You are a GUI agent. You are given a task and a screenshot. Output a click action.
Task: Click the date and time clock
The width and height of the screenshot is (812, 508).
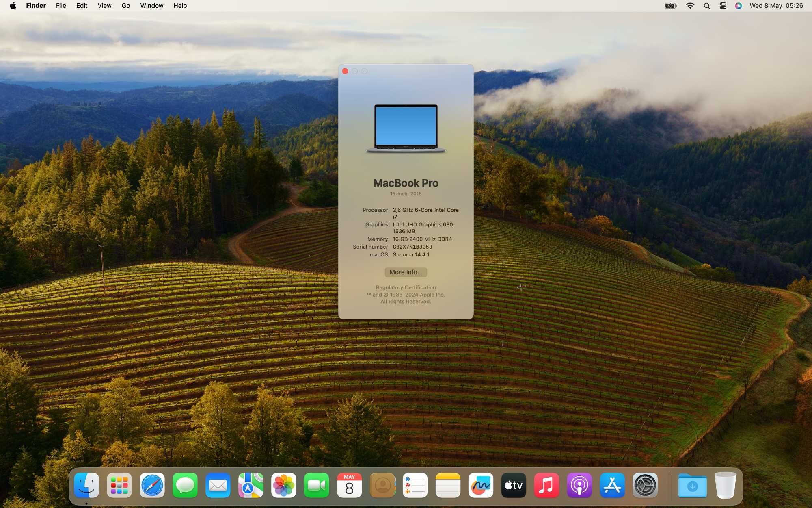(776, 6)
